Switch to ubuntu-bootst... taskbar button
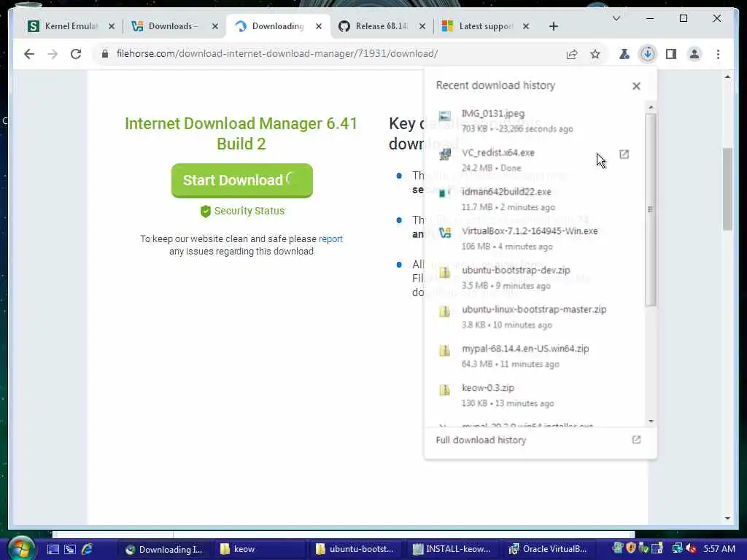This screenshot has width=747, height=560. [355, 549]
